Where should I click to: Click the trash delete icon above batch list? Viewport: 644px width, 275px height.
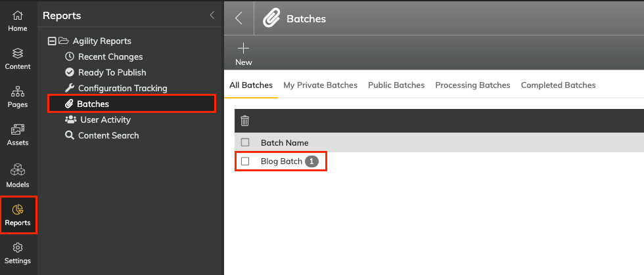[244, 121]
